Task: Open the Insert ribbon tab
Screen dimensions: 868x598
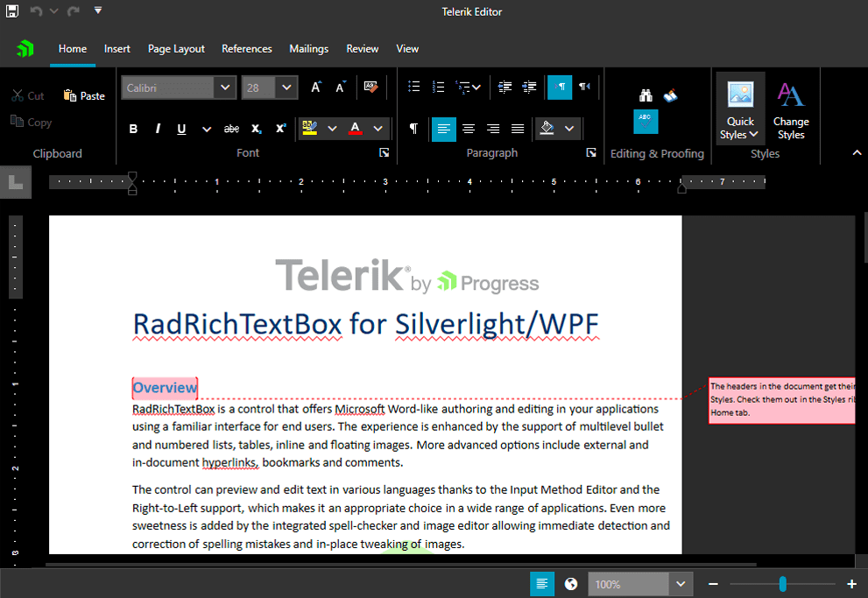Action: pos(116,49)
